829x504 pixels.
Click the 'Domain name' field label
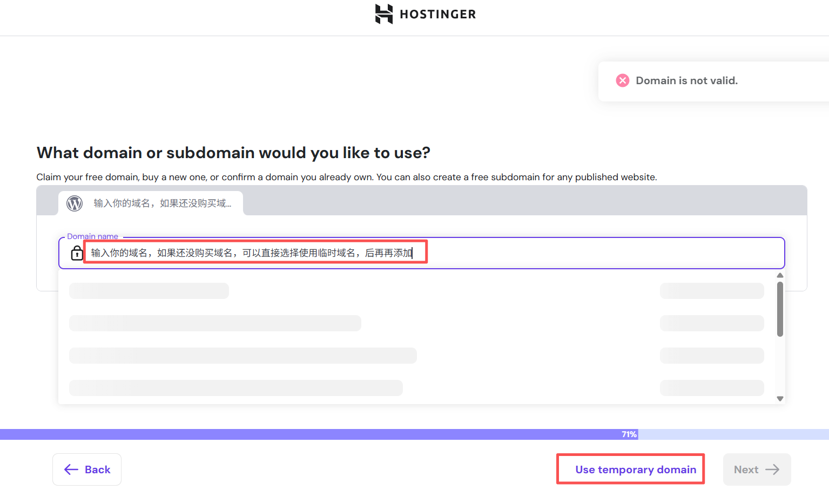[x=92, y=236]
